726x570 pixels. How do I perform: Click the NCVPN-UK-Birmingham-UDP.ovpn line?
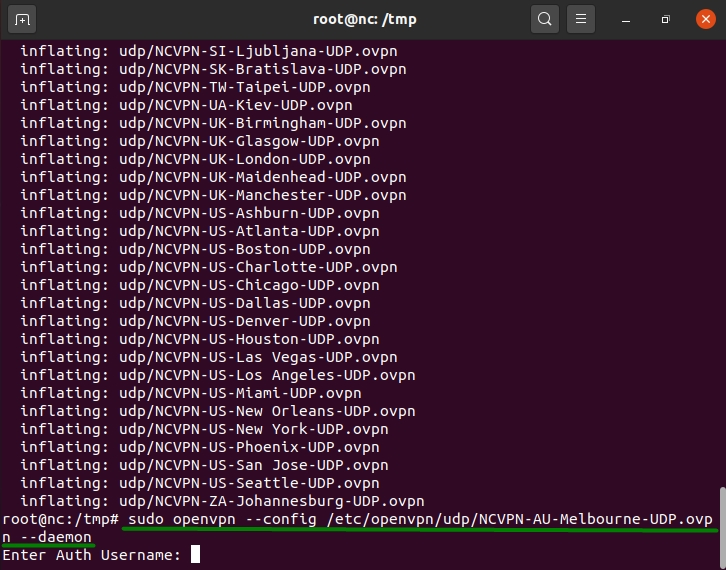tap(213, 123)
